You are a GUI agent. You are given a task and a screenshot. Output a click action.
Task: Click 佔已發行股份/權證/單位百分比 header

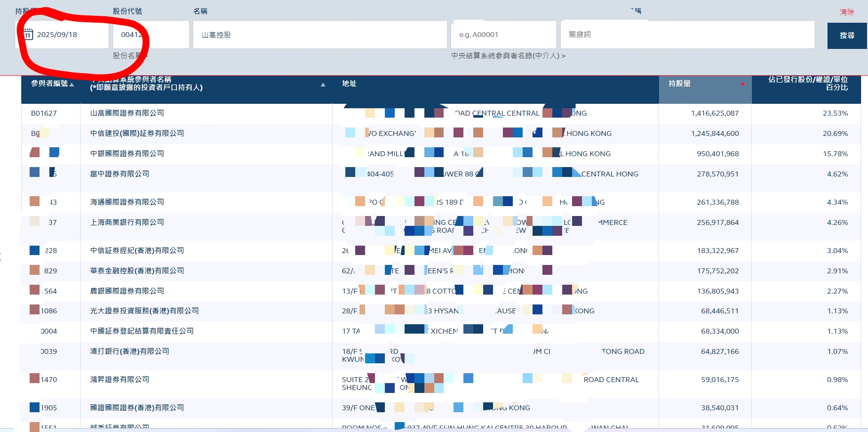pyautogui.click(x=808, y=83)
